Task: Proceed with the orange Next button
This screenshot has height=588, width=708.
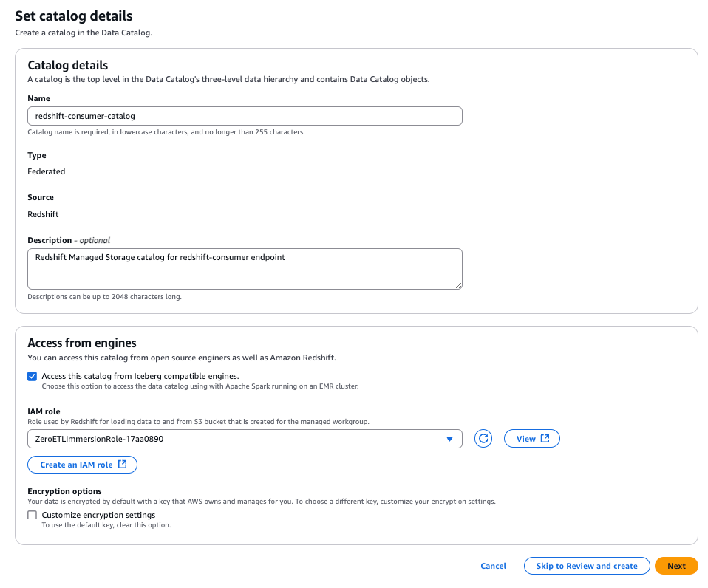Action: tap(676, 566)
